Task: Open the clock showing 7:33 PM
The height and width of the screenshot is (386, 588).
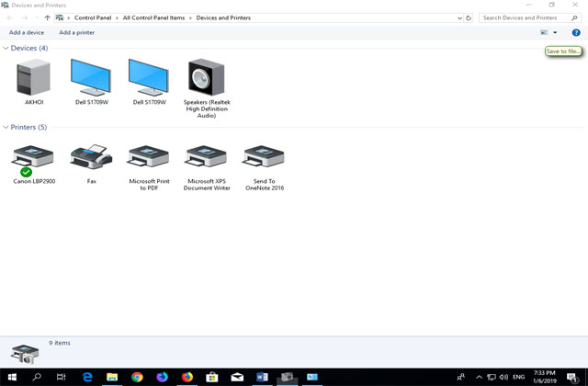Action: pyautogui.click(x=545, y=377)
